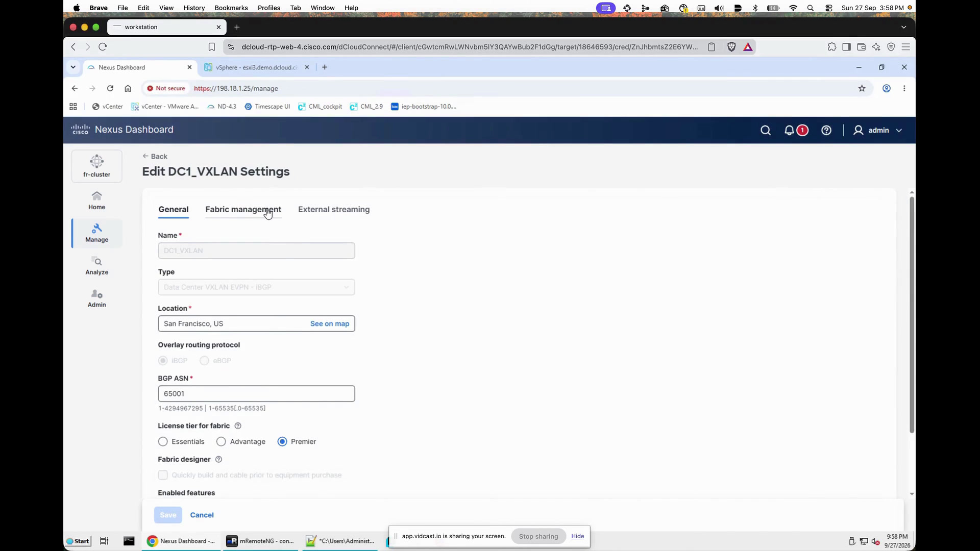
Task: Go to Home in Nexus sidebar
Action: [96, 201]
